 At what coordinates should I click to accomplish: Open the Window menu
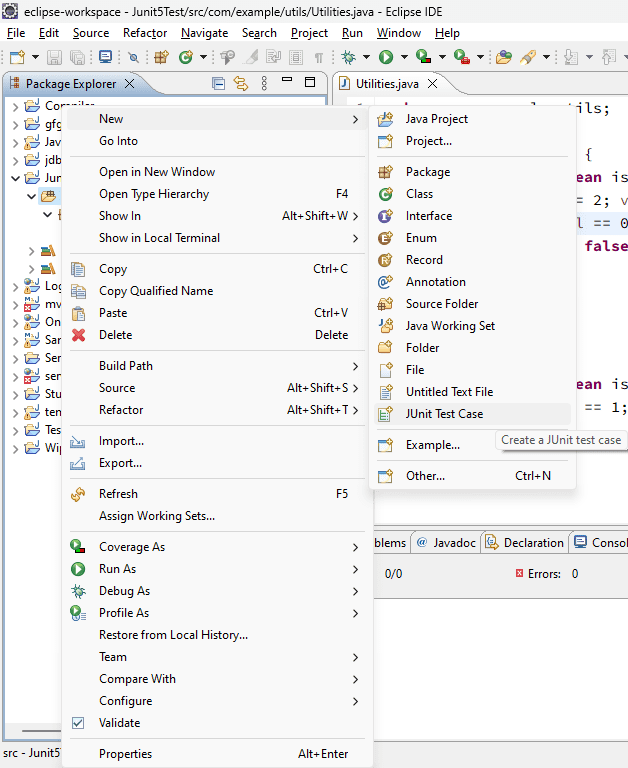pyautogui.click(x=399, y=33)
